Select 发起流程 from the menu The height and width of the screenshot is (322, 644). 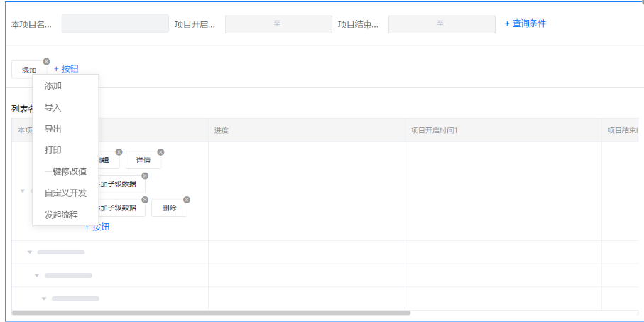point(61,214)
